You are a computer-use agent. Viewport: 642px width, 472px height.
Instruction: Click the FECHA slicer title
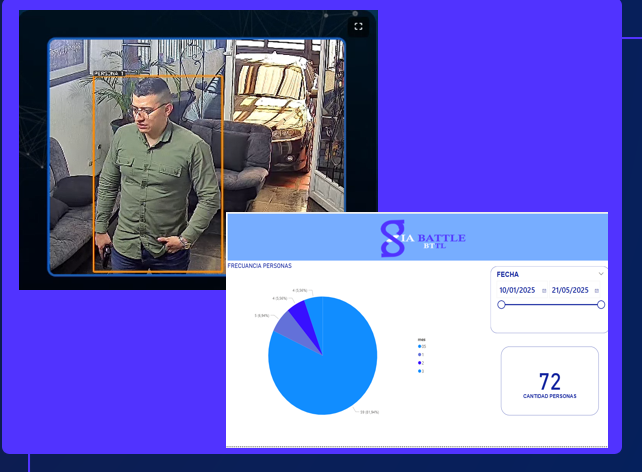[508, 274]
